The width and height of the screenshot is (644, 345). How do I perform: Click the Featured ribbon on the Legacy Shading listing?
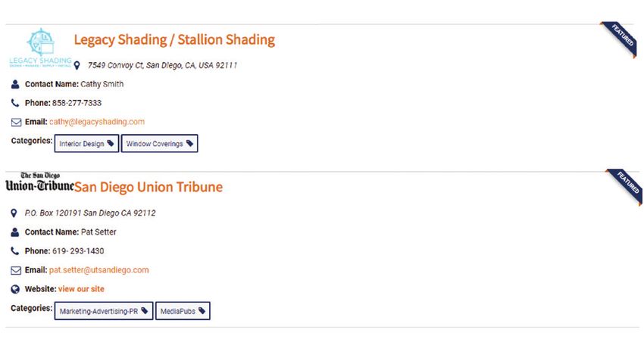618,39
